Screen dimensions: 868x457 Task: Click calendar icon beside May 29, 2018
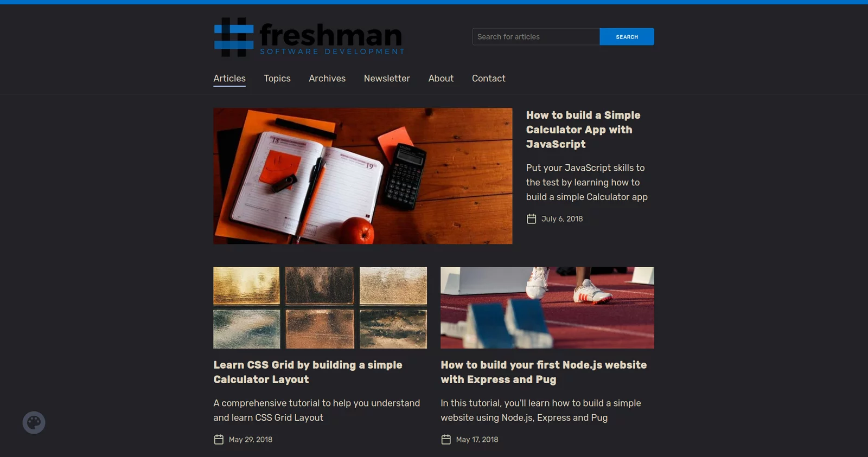[219, 439]
